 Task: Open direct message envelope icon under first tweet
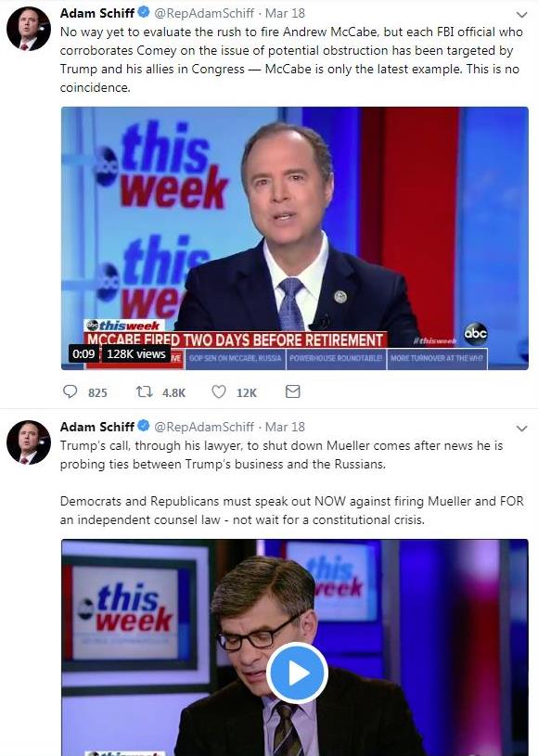pos(292,391)
